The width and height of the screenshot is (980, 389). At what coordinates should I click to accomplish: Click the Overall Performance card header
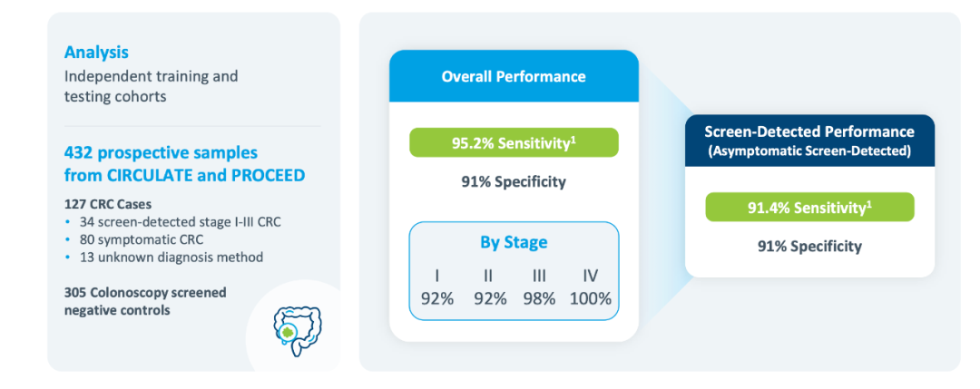coord(514,76)
